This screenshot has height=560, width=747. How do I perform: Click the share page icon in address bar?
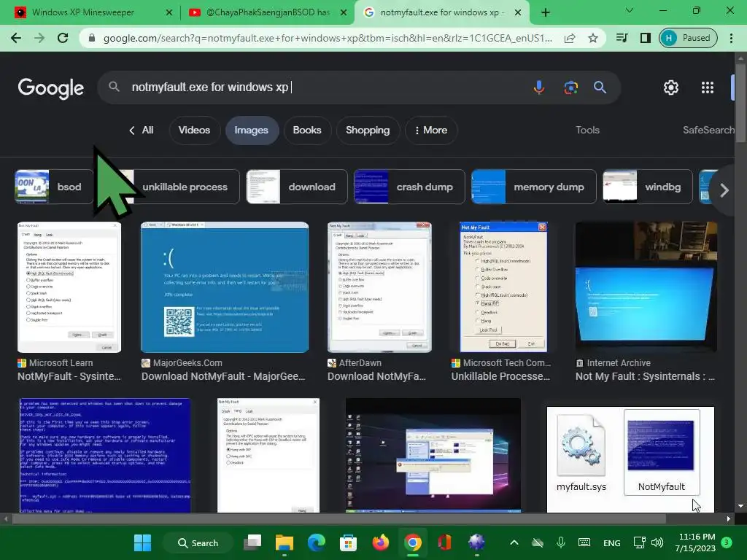pos(570,38)
